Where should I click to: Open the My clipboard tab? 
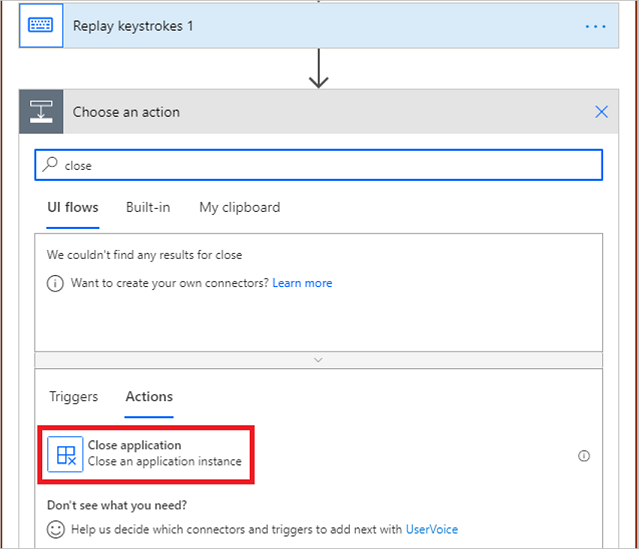[240, 207]
